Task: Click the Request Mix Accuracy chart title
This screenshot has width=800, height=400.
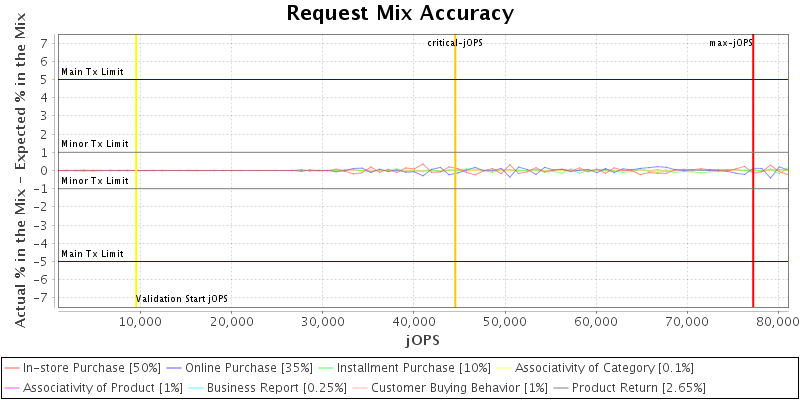Action: [x=400, y=13]
